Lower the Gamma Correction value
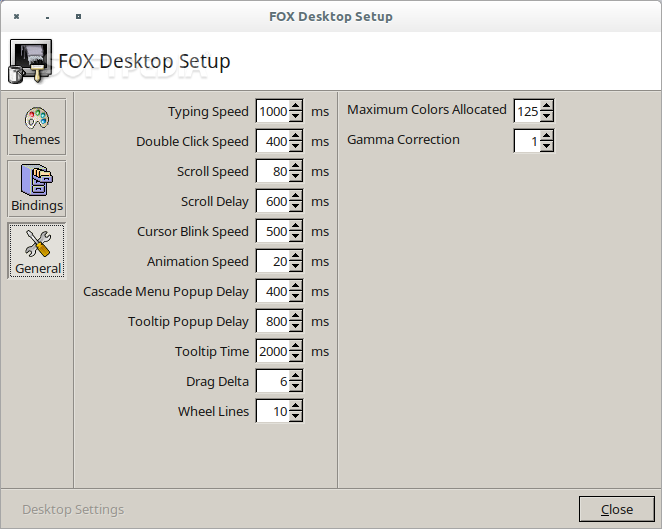This screenshot has width=662, height=529. [546, 146]
